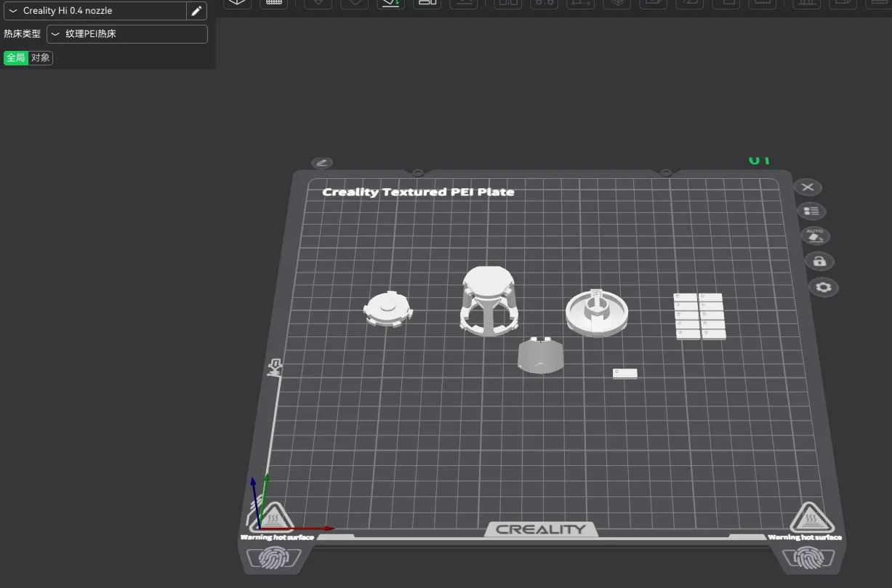Switch to 对象 object mode
This screenshot has height=588, width=892.
pyautogui.click(x=41, y=57)
